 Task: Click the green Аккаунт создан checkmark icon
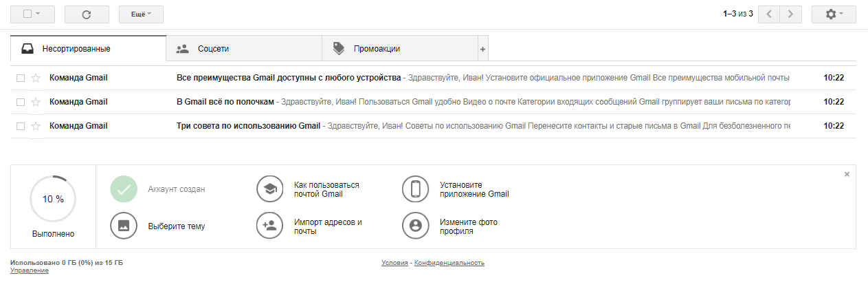124,189
